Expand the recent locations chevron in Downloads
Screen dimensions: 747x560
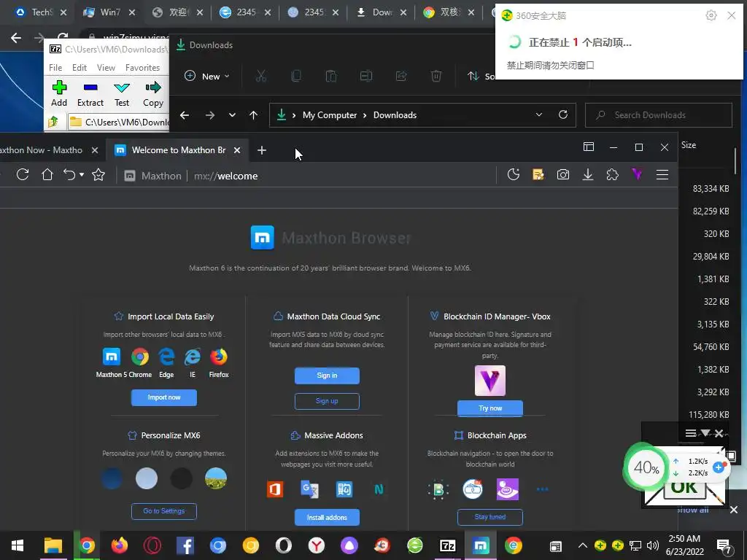(232, 114)
